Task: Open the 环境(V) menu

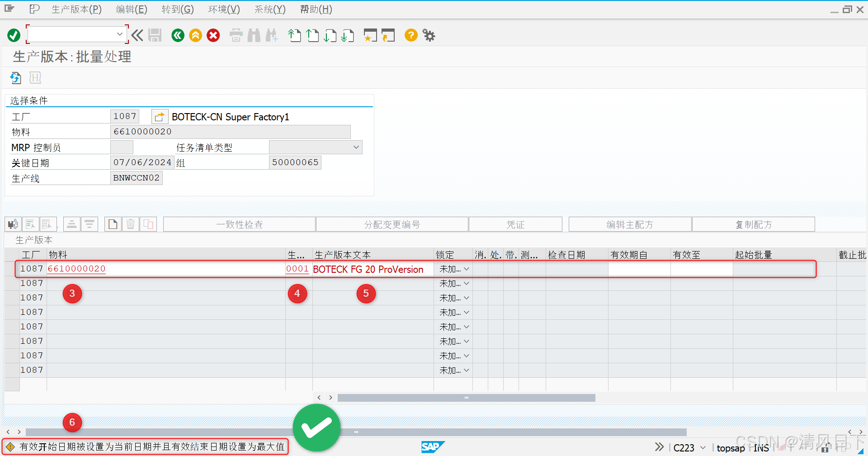Action: 224,9
